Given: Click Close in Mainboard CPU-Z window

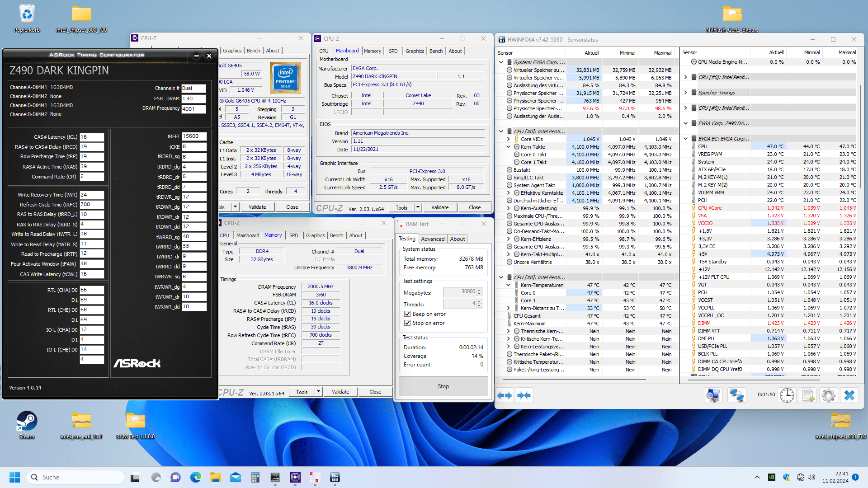Looking at the screenshot, I should click(475, 207).
